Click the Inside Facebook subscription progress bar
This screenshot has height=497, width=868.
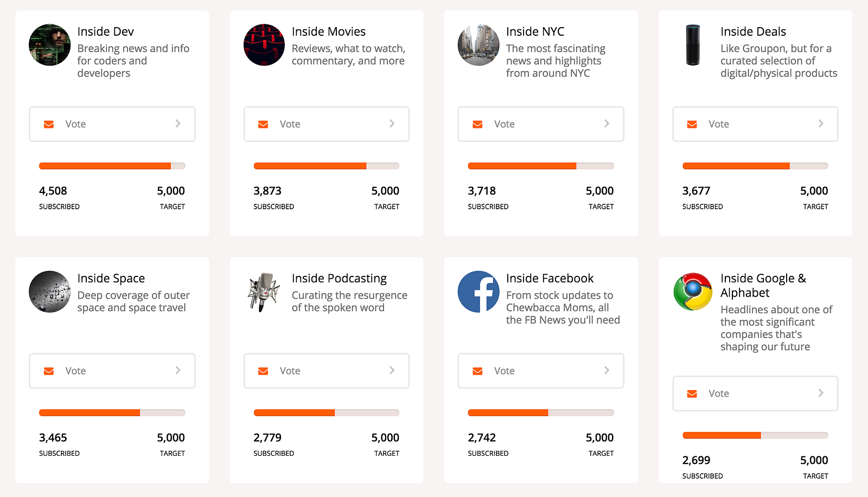540,412
